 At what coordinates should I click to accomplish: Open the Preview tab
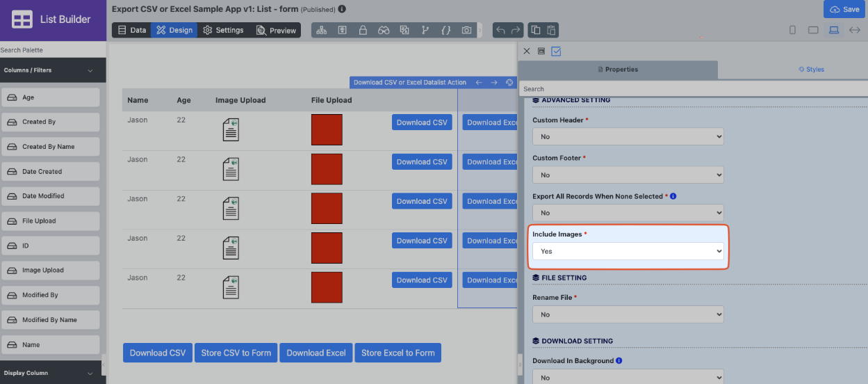click(276, 31)
